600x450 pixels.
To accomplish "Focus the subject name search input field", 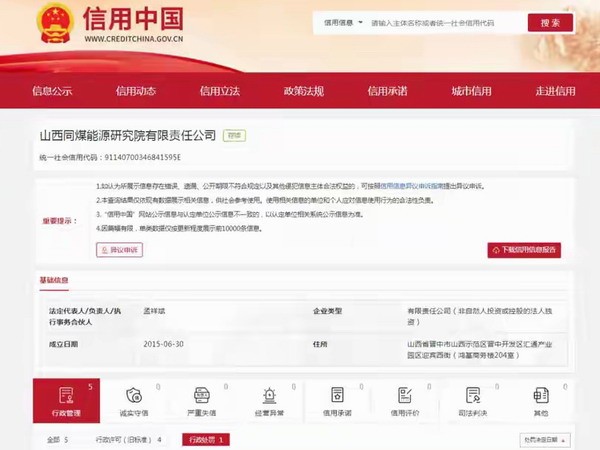I will click(x=446, y=23).
